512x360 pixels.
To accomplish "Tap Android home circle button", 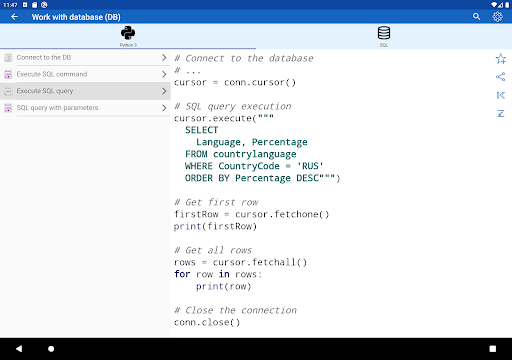I will [x=51, y=349].
